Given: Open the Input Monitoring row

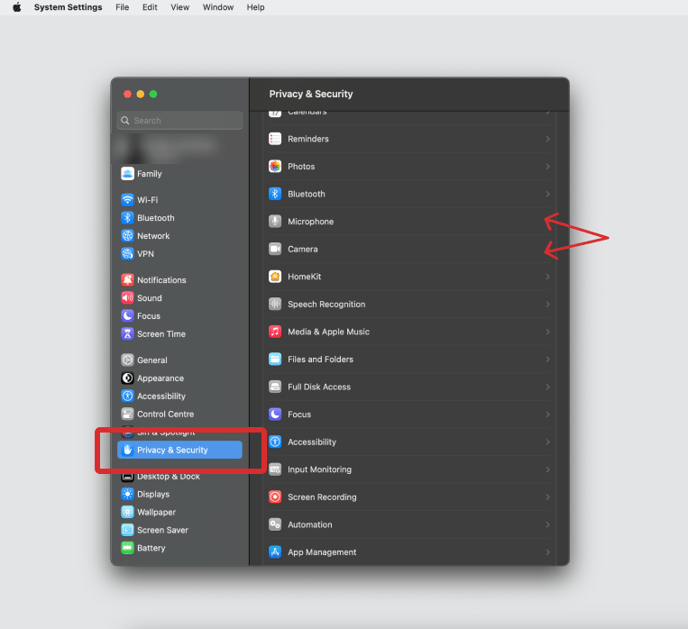Looking at the screenshot, I should [410, 469].
